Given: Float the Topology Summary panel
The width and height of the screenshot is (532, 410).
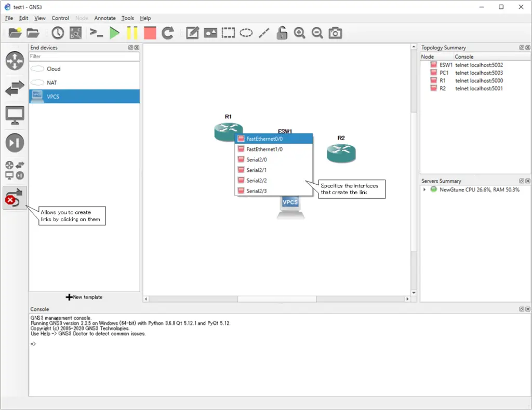Looking at the screenshot, I should click(x=522, y=47).
